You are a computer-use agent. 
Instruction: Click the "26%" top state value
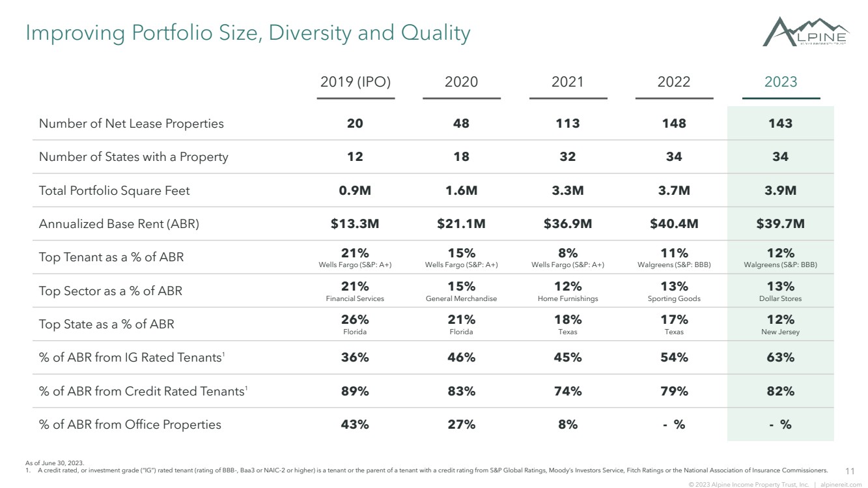[355, 319]
